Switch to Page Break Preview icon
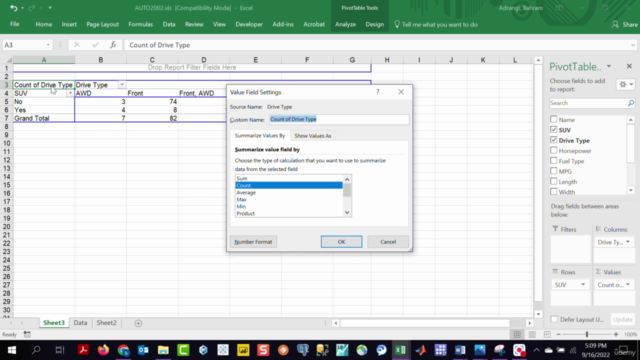Viewport: 640px width, 360px height. pyautogui.click(x=547, y=334)
